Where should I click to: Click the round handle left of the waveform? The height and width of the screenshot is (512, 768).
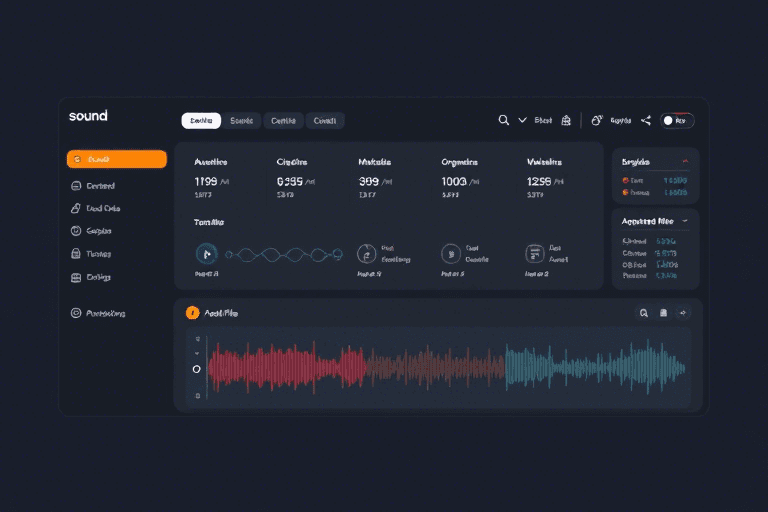coord(196,369)
